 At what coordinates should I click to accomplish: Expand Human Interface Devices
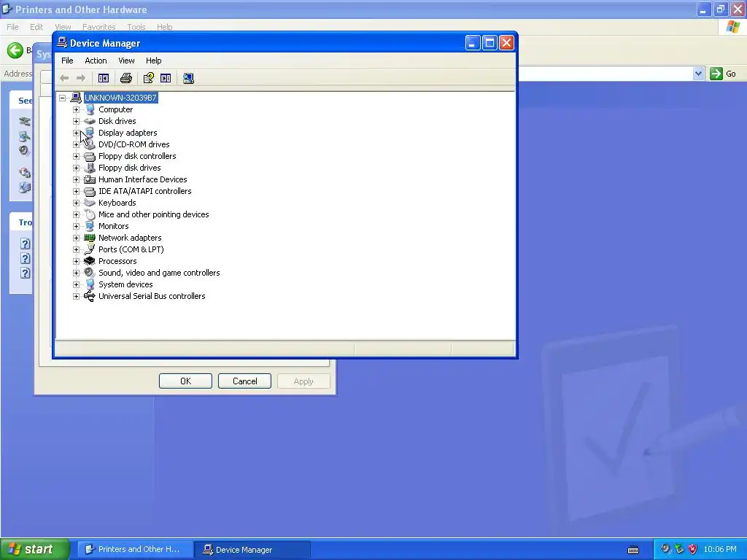[76, 179]
